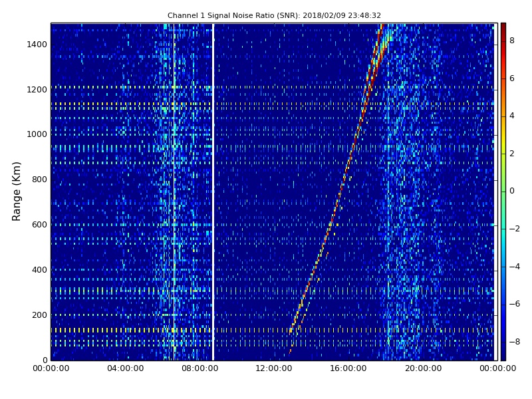
Task: Click the colorbar tick label '4'
Action: (511, 116)
